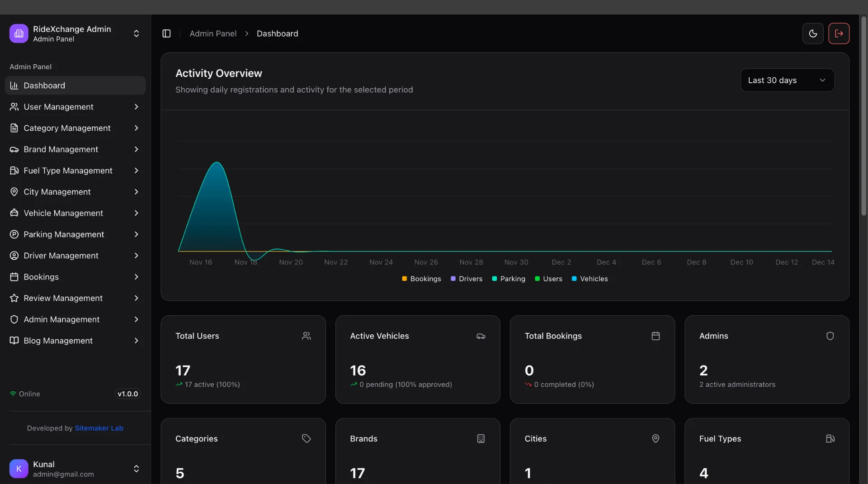The image size is (868, 484).
Task: Expand Fuel Type Management chevron
Action: (136, 171)
